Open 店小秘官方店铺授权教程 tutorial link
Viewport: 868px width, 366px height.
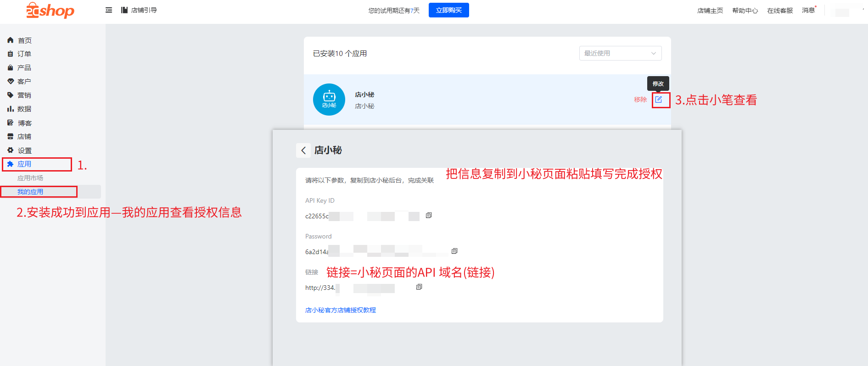point(341,310)
